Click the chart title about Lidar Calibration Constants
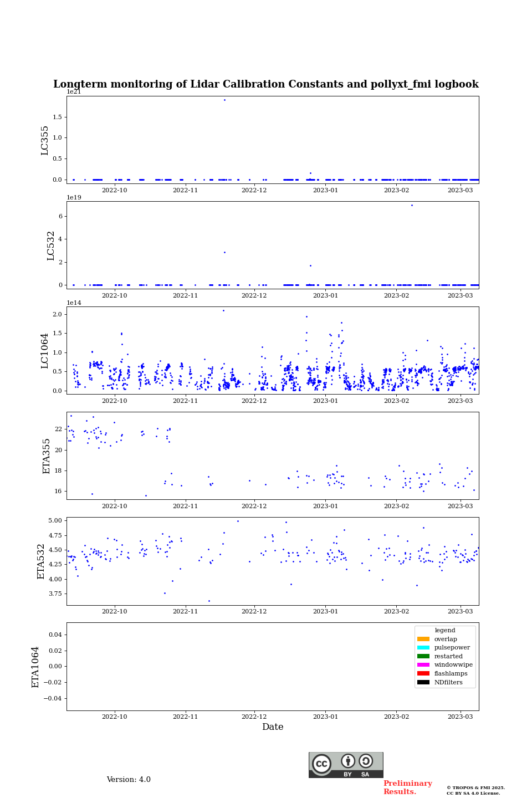Image resolution: width=532 pixels, height=798 pixels. (x=266, y=84)
